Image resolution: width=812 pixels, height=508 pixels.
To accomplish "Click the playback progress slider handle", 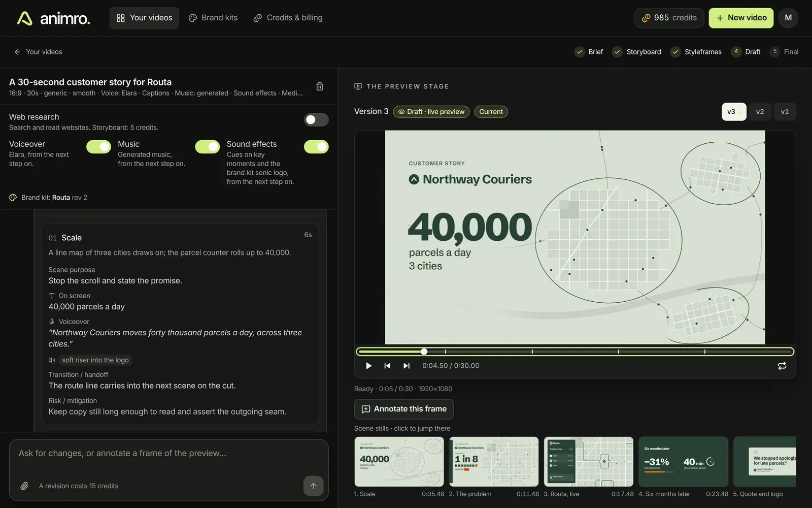I will click(424, 352).
